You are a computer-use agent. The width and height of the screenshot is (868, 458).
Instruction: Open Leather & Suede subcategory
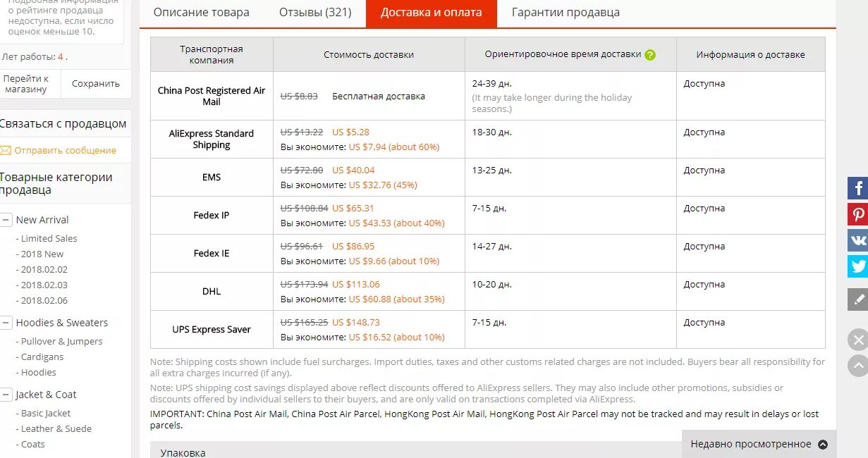coord(56,428)
